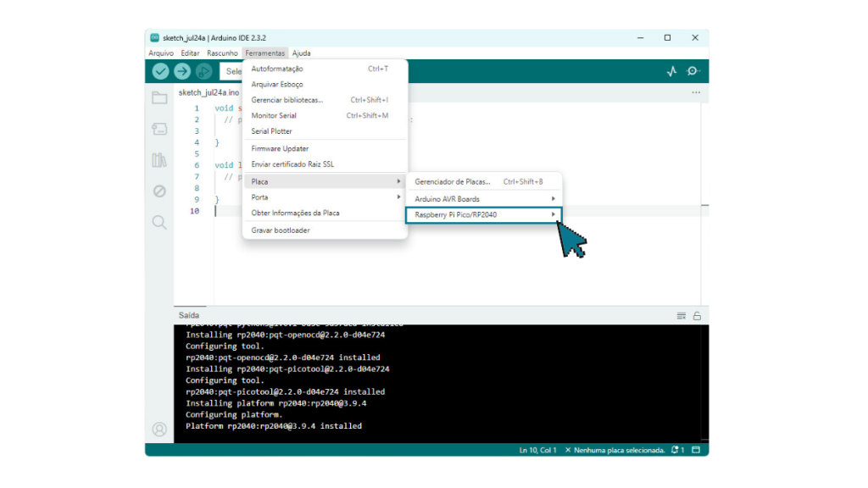Image resolution: width=868 pixels, height=488 pixels.
Task: Open the Arquivo menu
Action: [x=161, y=53]
